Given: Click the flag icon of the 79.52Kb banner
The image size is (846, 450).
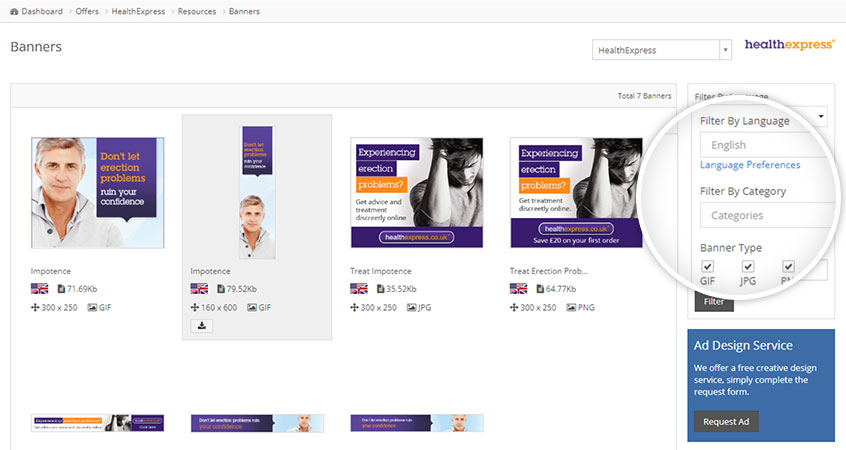Looking at the screenshot, I should 199,289.
